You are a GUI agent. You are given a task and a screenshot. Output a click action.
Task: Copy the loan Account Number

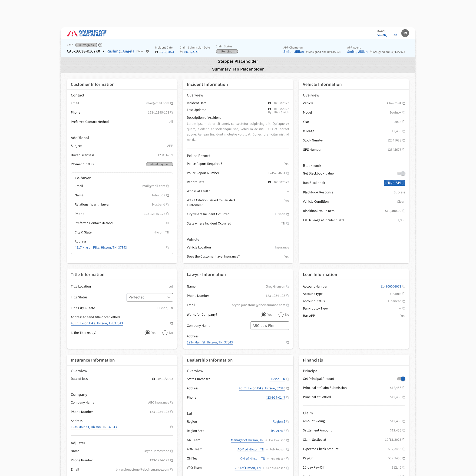click(x=403, y=287)
